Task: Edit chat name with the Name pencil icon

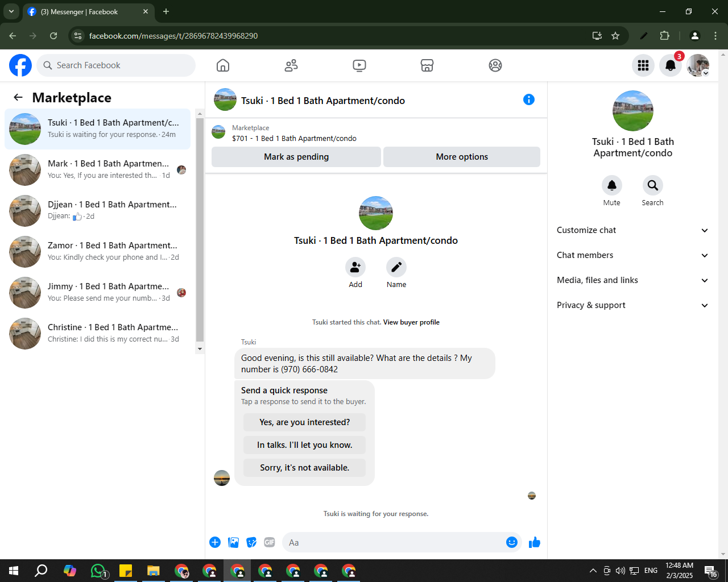Action: pos(396,267)
